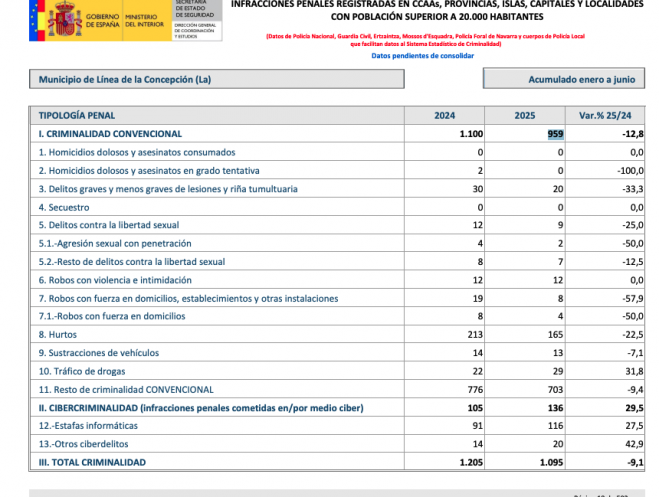This screenshot has height=497, width=659.
Task: Click '3. Delitos graves y menos graves de lesiones'
Action: (x=168, y=189)
